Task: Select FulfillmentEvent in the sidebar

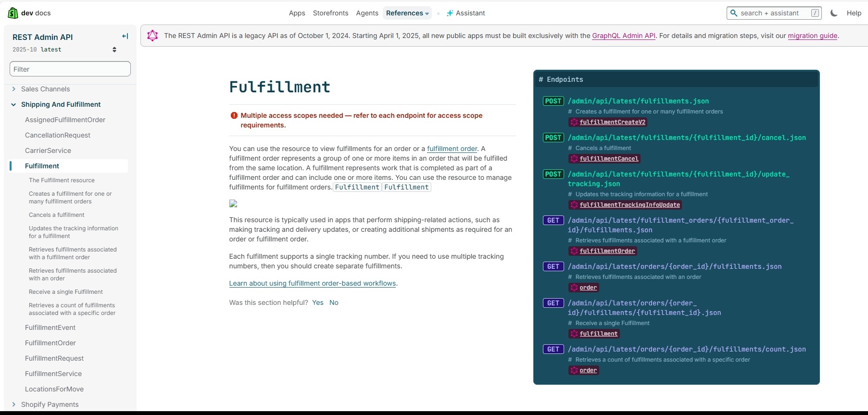Action: (50, 327)
